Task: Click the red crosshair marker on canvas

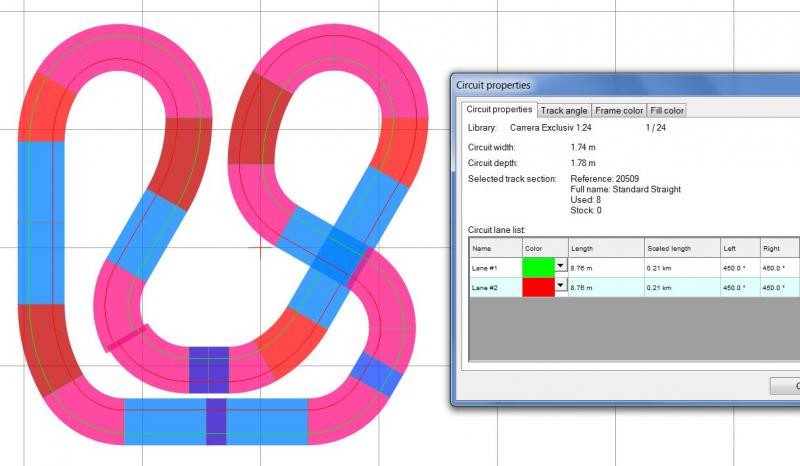Action: (x=263, y=247)
